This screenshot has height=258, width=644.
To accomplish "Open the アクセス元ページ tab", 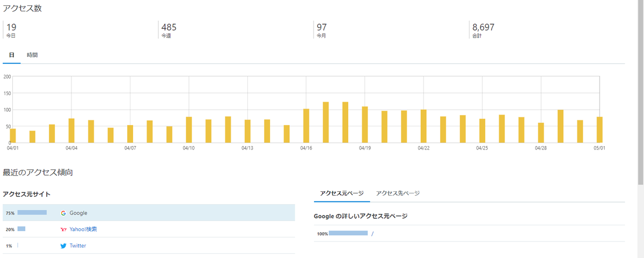I will tap(342, 193).
